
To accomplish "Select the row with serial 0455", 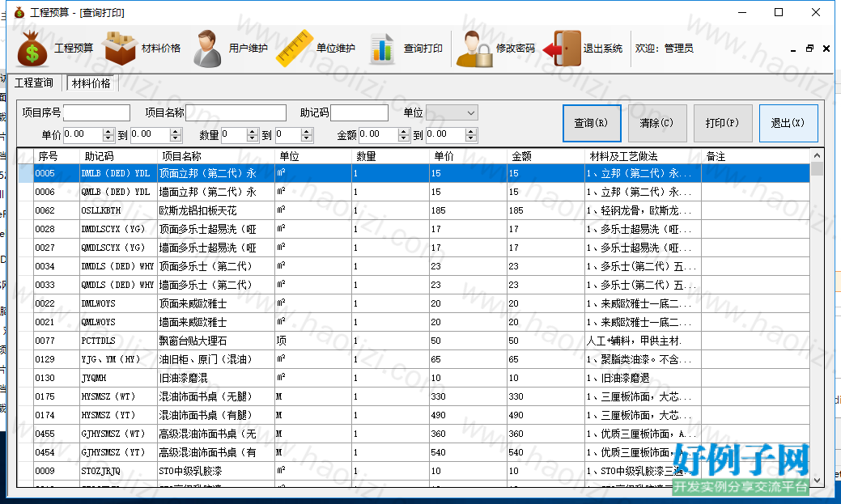I will [x=414, y=434].
